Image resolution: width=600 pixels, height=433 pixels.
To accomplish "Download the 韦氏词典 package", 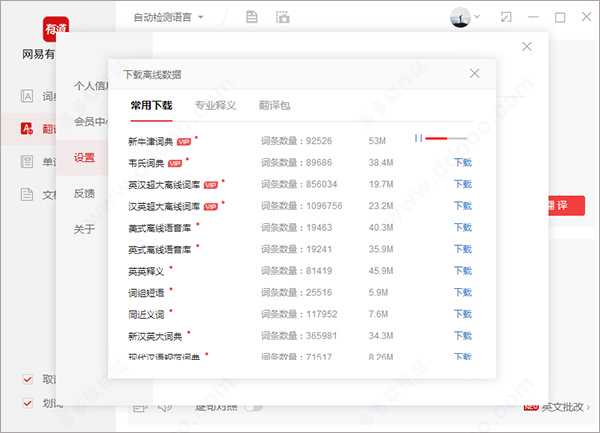I will (x=463, y=163).
